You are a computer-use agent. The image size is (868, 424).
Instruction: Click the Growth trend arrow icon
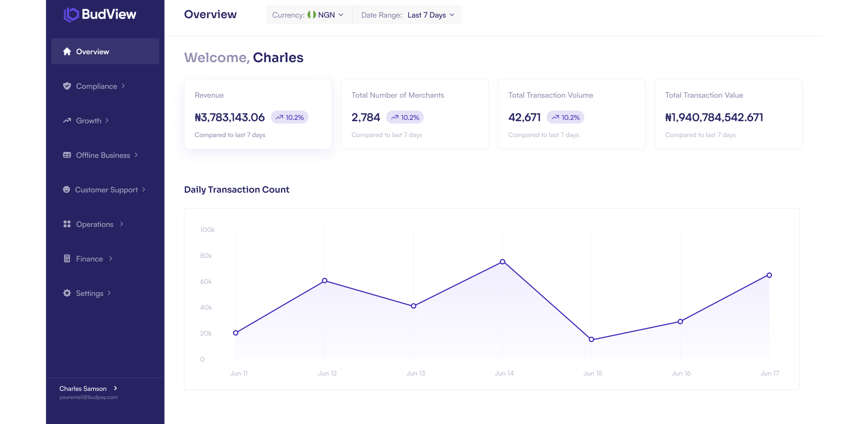pos(67,120)
